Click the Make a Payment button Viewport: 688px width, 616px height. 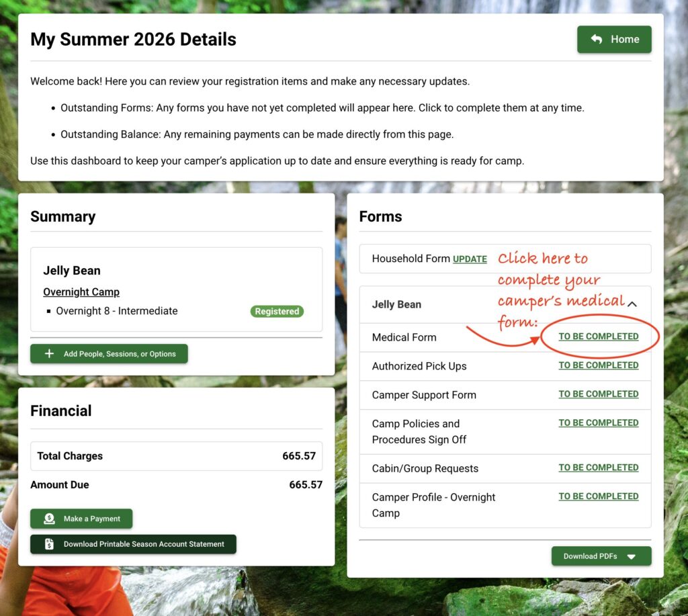[x=81, y=519]
